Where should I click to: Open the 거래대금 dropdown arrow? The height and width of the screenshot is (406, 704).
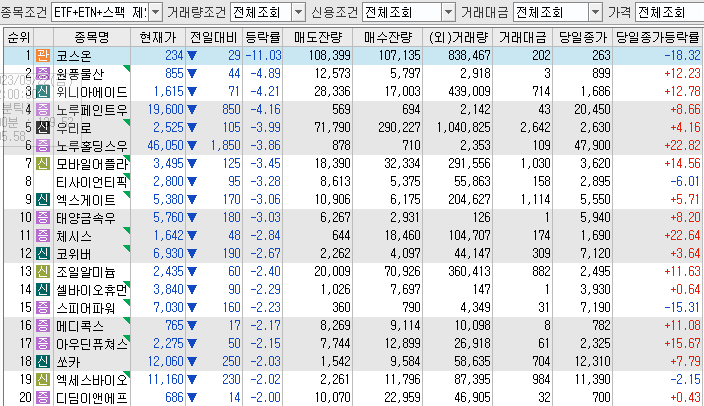[595, 12]
